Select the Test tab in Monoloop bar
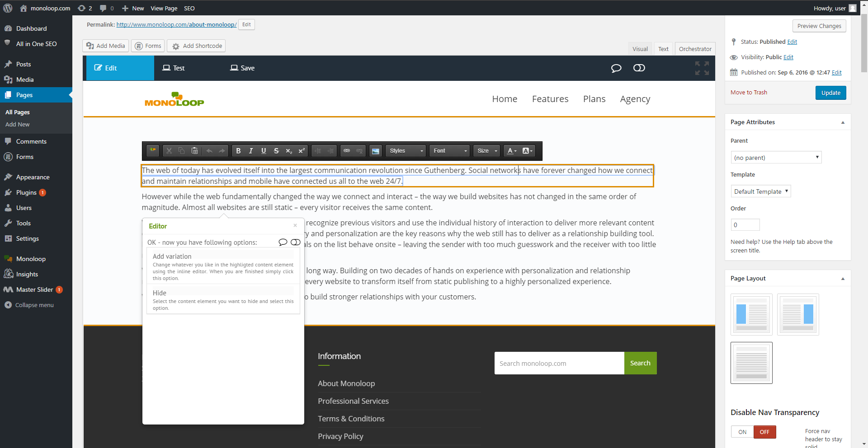868x448 pixels. click(174, 68)
